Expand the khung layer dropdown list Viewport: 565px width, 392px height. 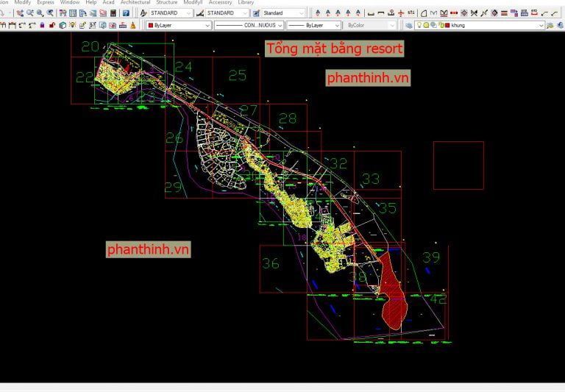click(x=541, y=25)
